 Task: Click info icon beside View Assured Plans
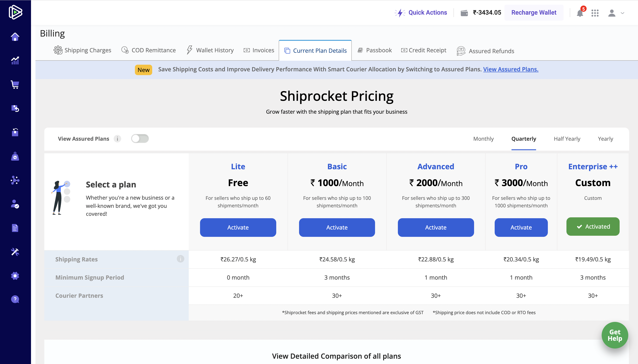117,139
